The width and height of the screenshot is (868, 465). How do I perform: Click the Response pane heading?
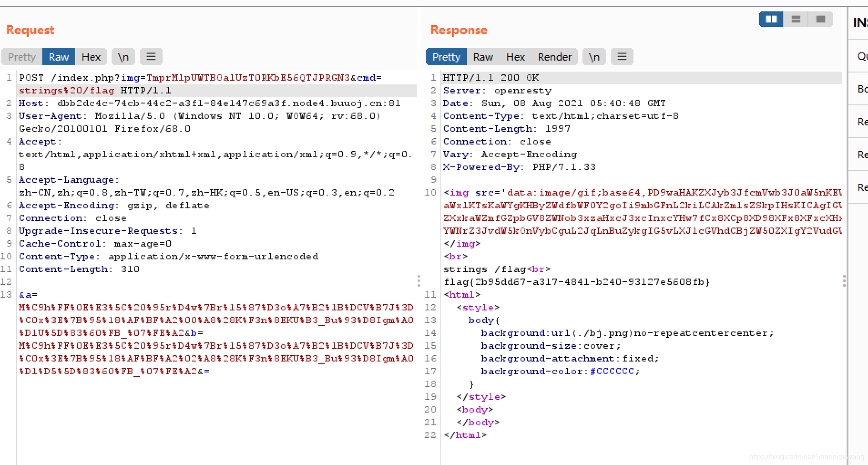459,30
